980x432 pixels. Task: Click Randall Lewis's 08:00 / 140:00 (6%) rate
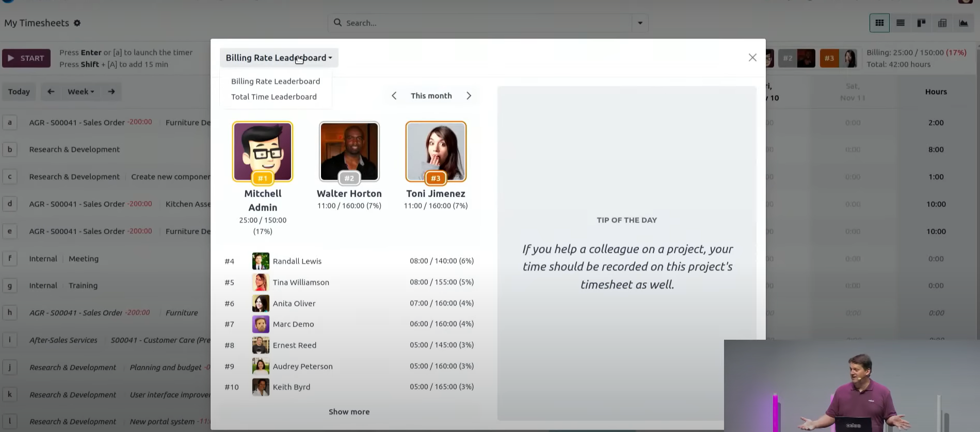pos(442,261)
